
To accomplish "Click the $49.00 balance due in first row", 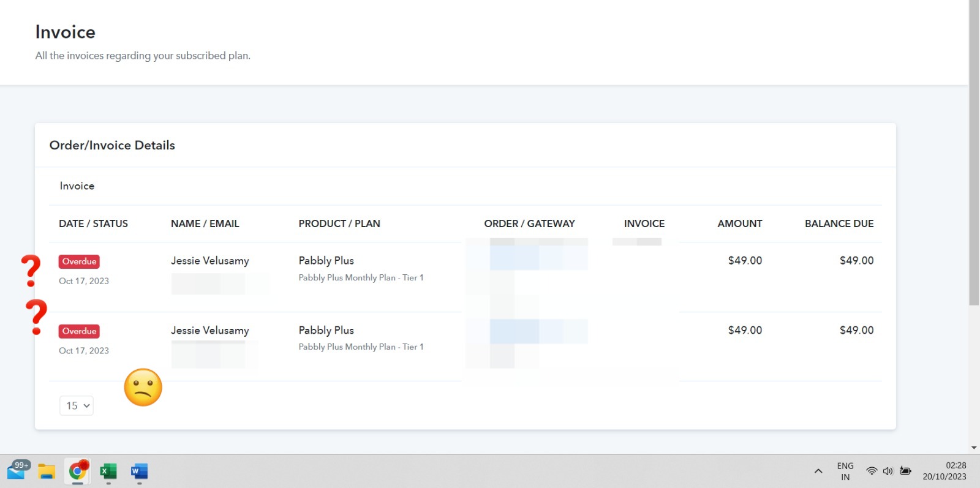I will (x=856, y=261).
